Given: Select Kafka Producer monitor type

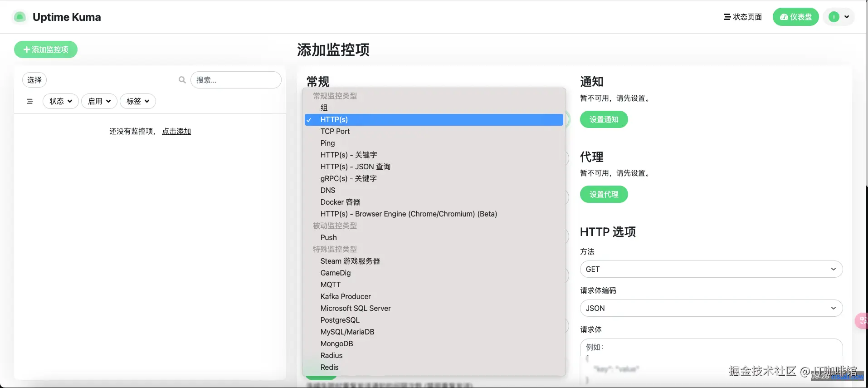Looking at the screenshot, I should (x=434, y=296).
